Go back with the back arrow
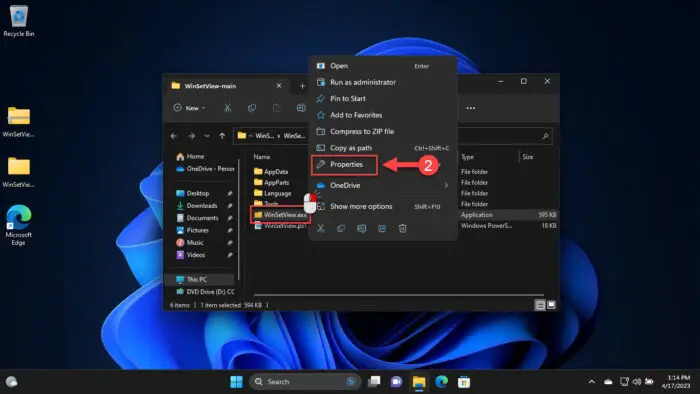Image resolution: width=700 pixels, height=394 pixels. point(174,136)
